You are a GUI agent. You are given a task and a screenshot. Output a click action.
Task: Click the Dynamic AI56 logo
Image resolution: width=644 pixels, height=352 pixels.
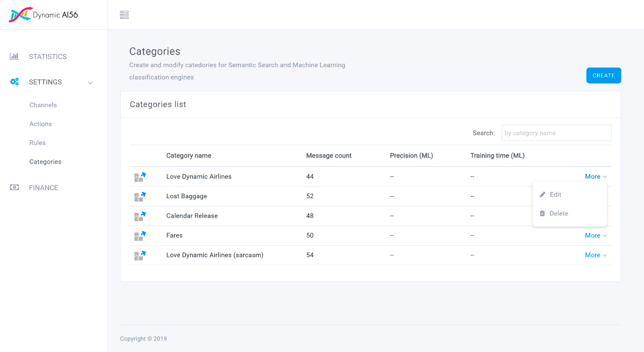click(x=43, y=15)
